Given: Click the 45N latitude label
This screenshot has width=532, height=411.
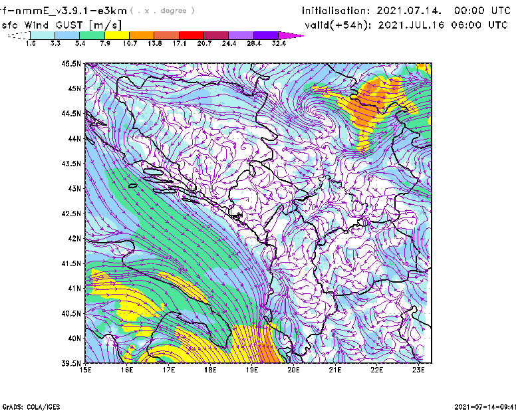Looking at the screenshot, I should tap(74, 88).
